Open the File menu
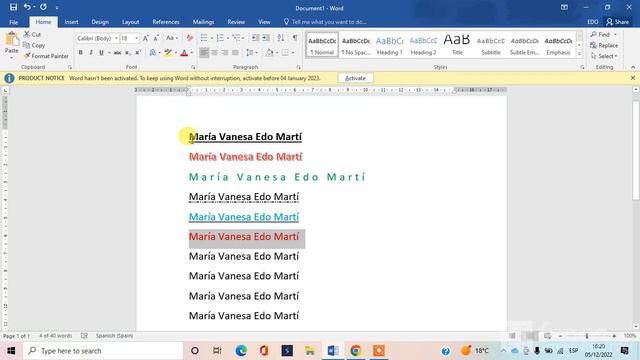Image resolution: width=640 pixels, height=360 pixels. click(13, 22)
